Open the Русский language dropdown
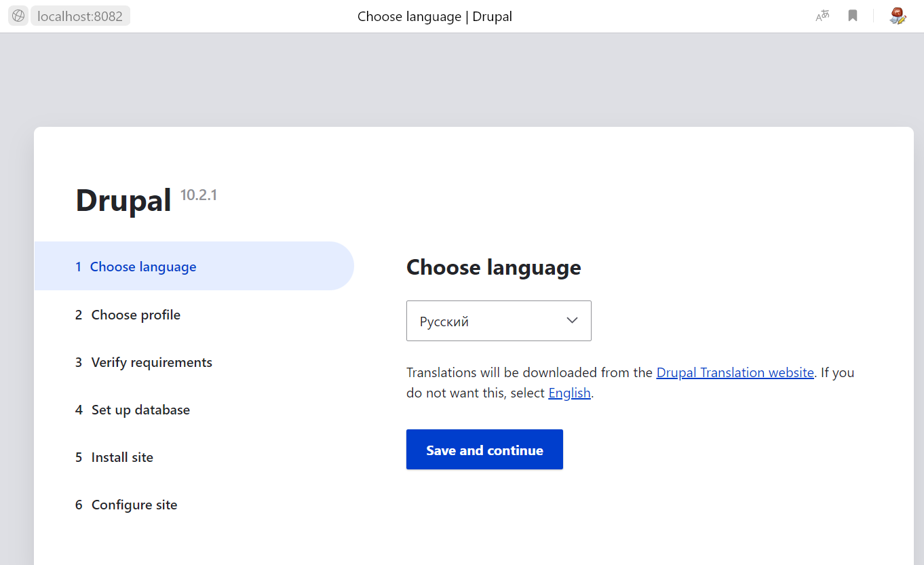Screen dimensions: 924x565 pyautogui.click(x=499, y=321)
